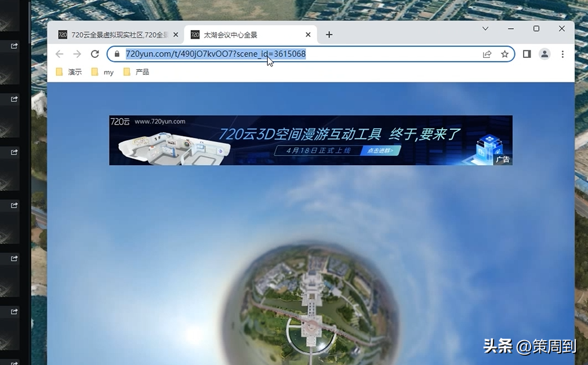View site info via the padlock icon
The width and height of the screenshot is (588, 365).
117,54
